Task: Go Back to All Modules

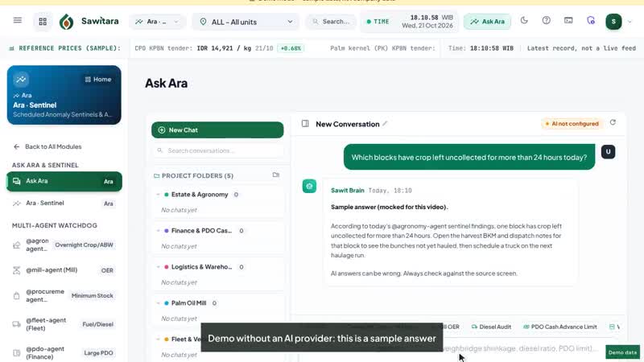Action: pos(47,146)
